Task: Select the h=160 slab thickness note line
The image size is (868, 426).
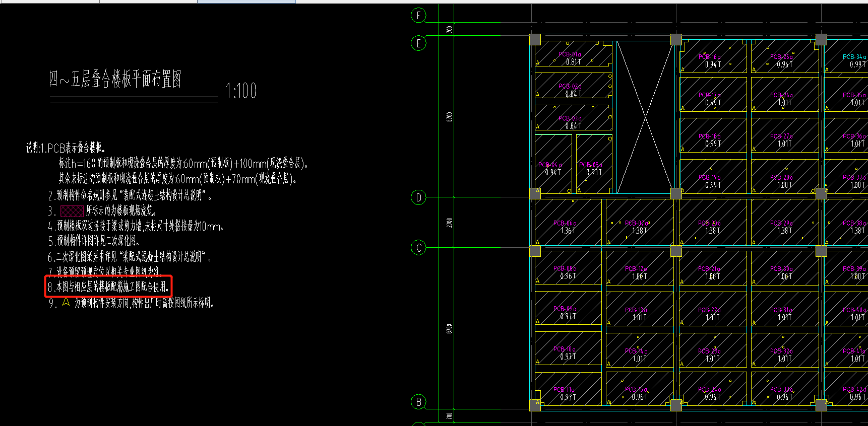Action: (183, 163)
